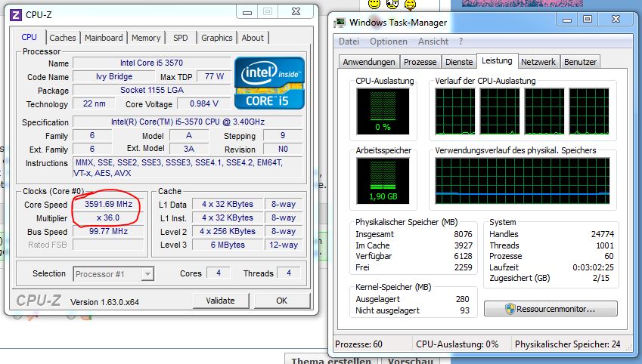
Task: Click the Level 2 value 4 x 256 KBytes
Action: [x=228, y=231]
